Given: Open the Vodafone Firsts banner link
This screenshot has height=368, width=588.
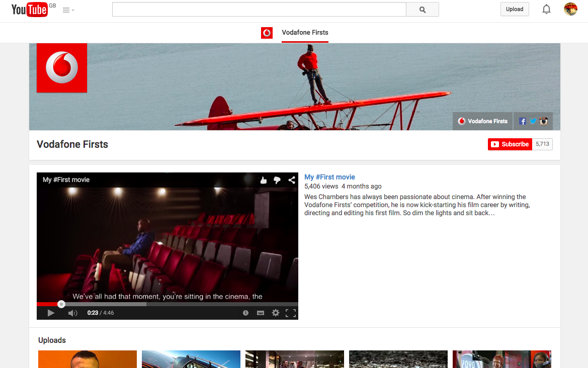Looking at the screenshot, I should coord(483,121).
